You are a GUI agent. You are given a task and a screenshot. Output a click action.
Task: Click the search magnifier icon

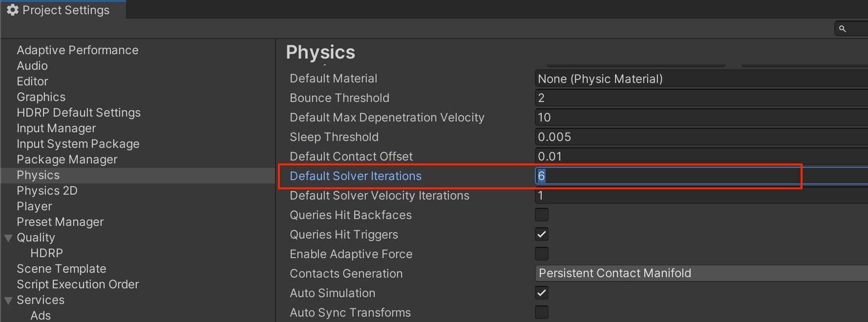click(x=842, y=29)
